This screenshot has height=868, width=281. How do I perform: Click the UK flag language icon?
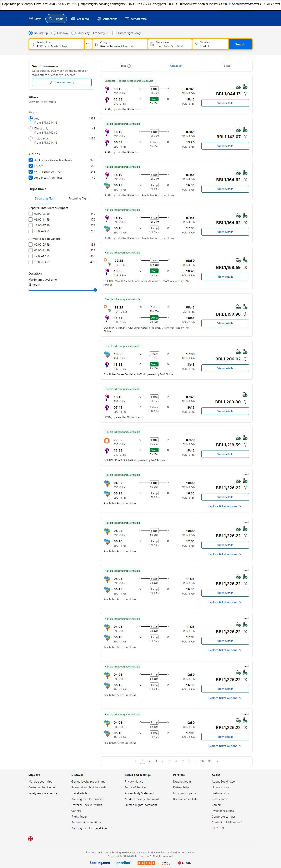[30, 839]
